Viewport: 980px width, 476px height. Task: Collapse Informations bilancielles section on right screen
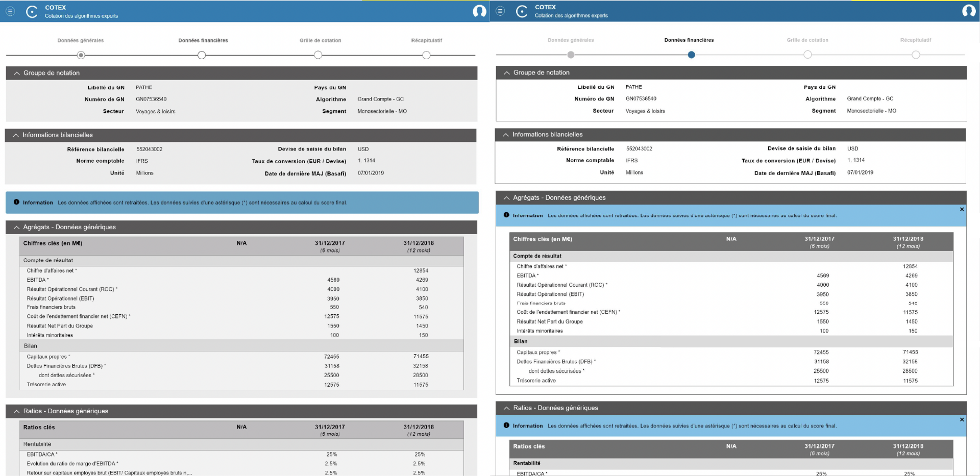coord(506,135)
